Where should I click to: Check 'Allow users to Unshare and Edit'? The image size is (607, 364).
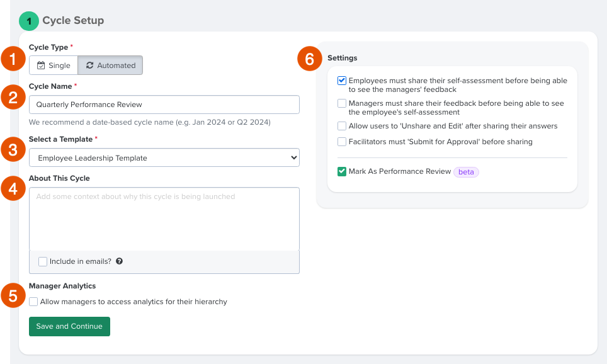point(341,125)
